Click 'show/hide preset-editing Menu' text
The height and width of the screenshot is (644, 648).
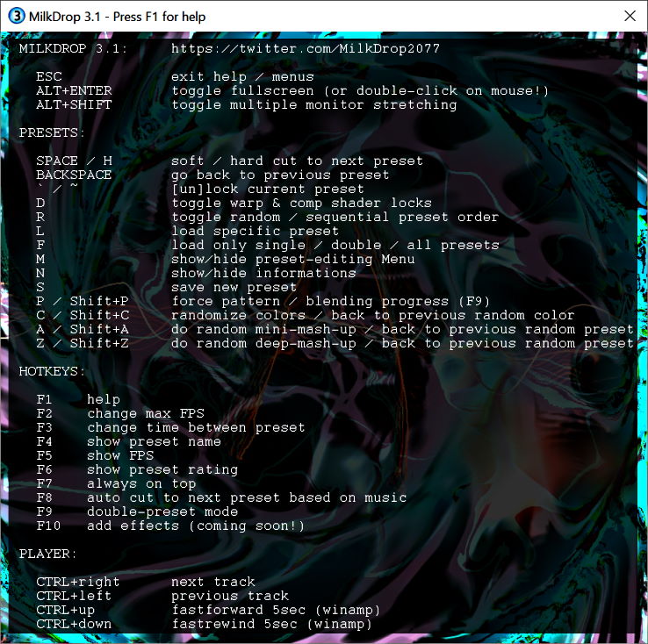point(293,259)
